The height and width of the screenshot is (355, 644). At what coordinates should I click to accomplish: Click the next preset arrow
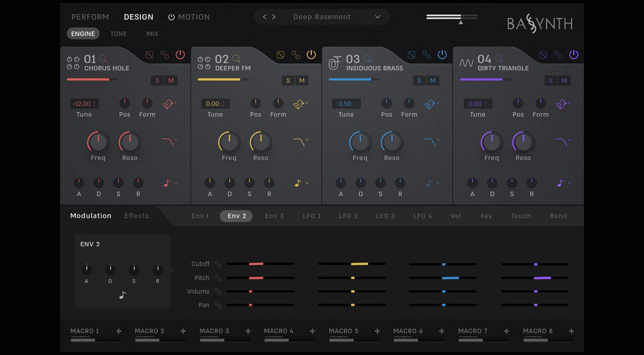pyautogui.click(x=274, y=17)
